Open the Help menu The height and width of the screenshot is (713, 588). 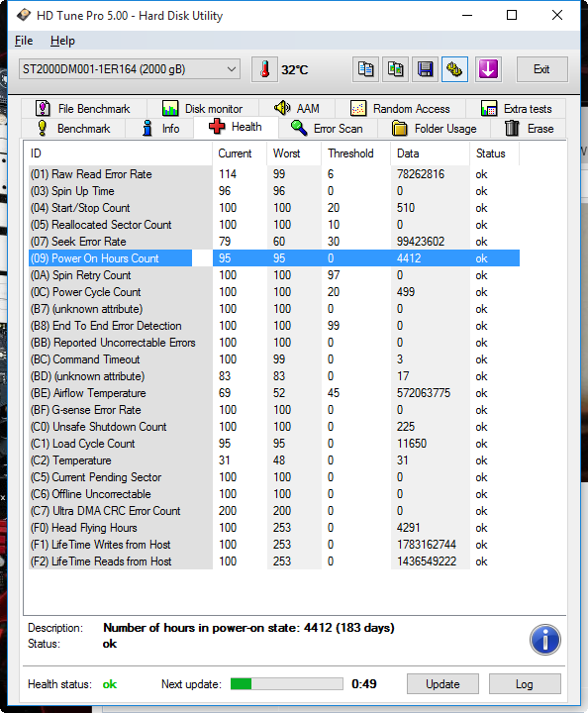tap(62, 41)
